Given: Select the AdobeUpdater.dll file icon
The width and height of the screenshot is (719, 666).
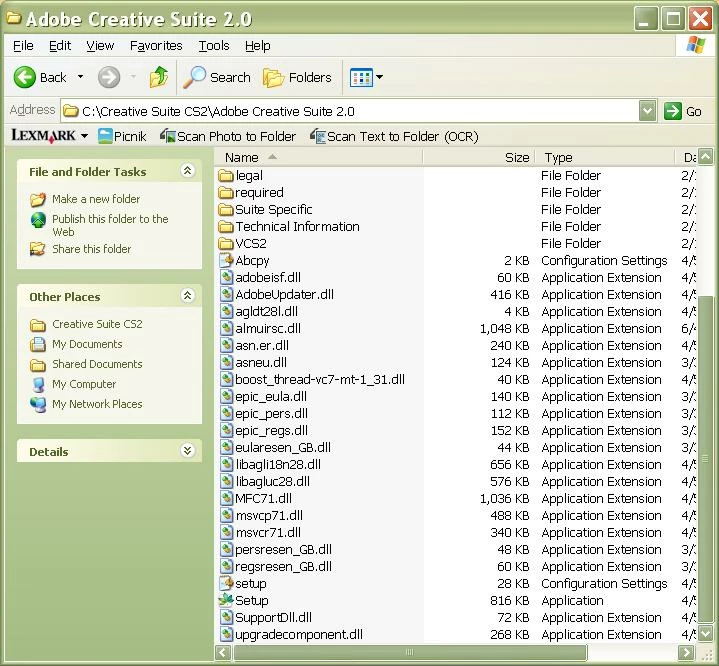Looking at the screenshot, I should pyautogui.click(x=226, y=294).
